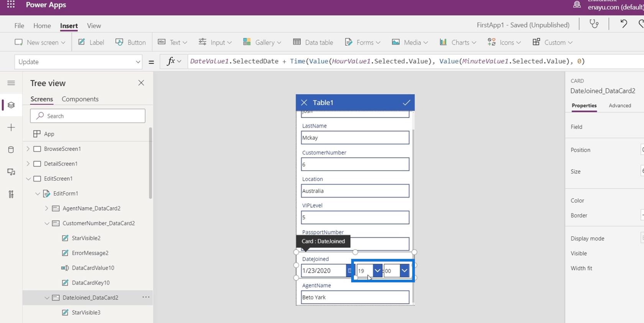
Task: Click the form submit checkmark icon
Action: (406, 102)
